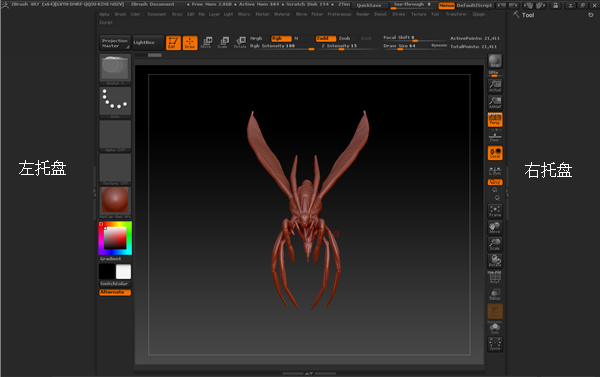Click the SwitchColor button
Viewport: 600px width, 377px height.
pos(115,284)
